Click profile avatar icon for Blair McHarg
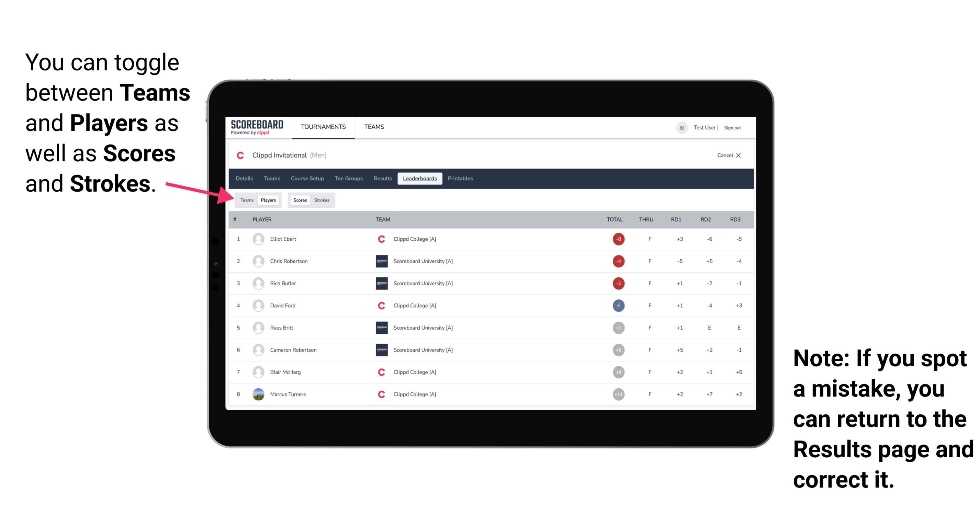The image size is (980, 527). (258, 372)
